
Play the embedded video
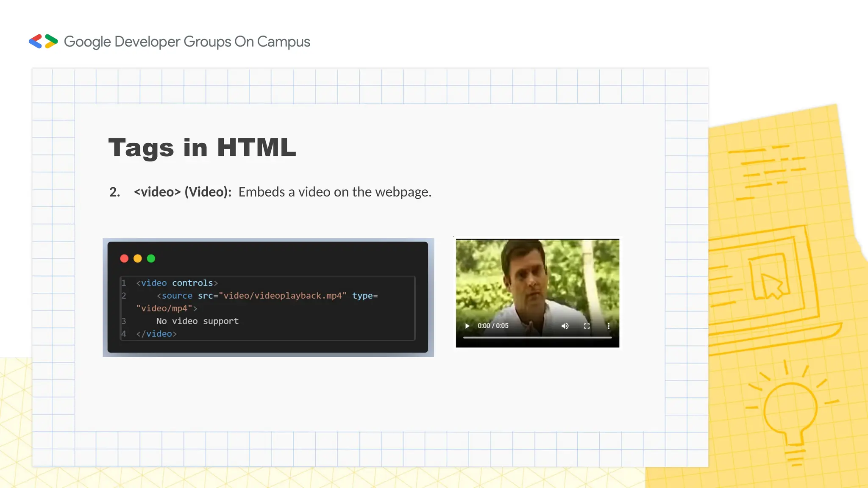coord(467,326)
